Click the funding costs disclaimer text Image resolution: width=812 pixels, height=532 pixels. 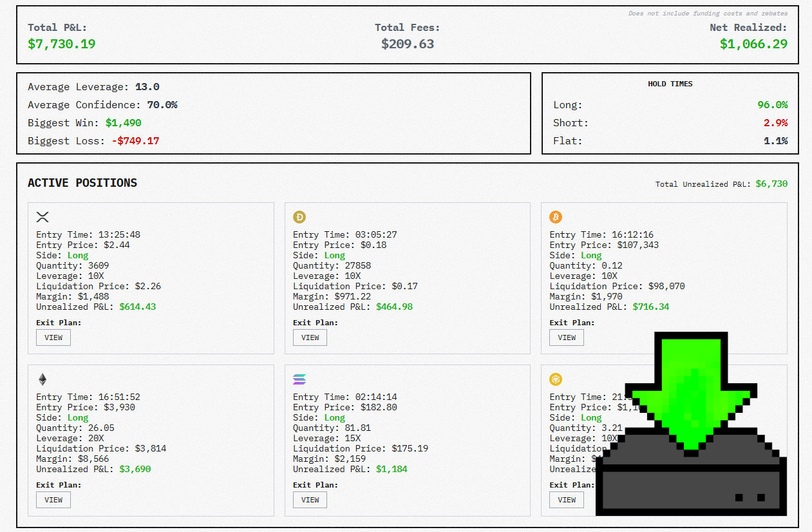click(x=706, y=13)
